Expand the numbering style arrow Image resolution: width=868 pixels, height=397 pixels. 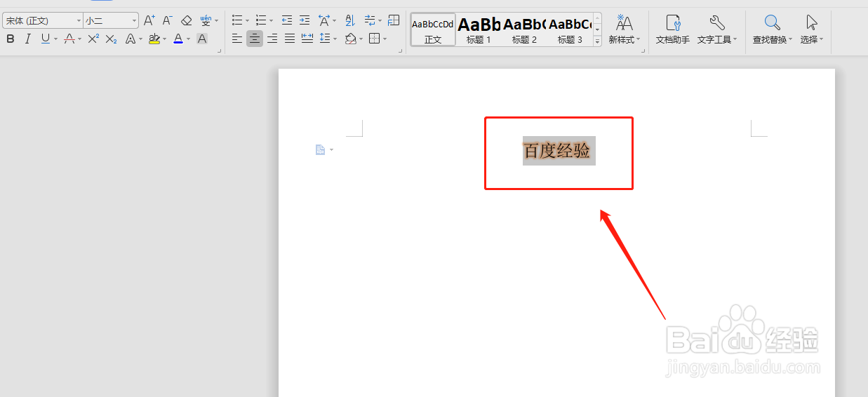(271, 21)
